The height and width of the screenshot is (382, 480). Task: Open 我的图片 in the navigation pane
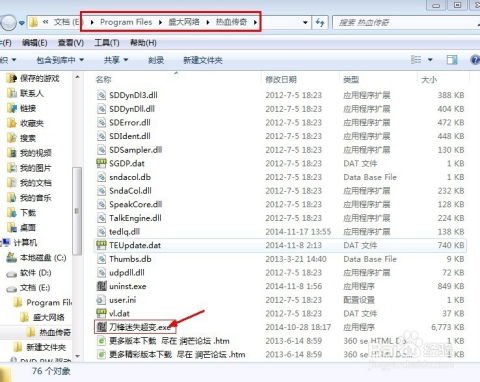pos(36,168)
